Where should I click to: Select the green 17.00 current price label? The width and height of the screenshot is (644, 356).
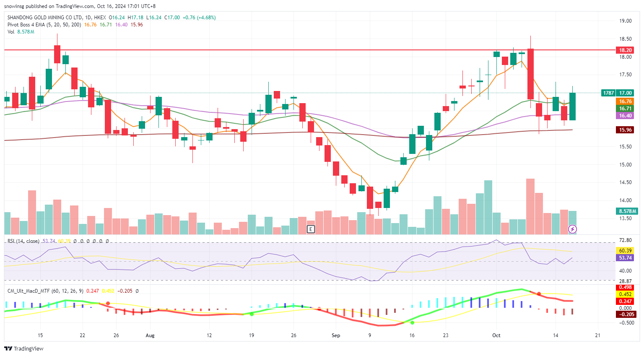(x=625, y=93)
